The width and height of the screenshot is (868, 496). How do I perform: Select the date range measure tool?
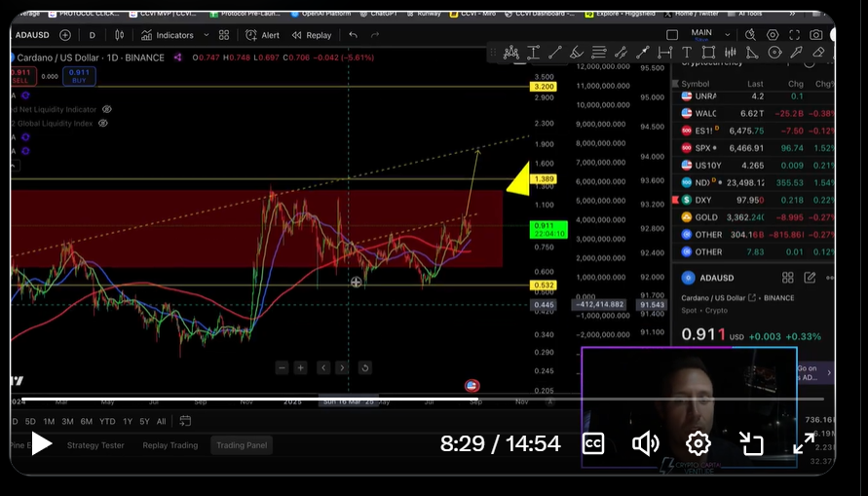pyautogui.click(x=664, y=53)
